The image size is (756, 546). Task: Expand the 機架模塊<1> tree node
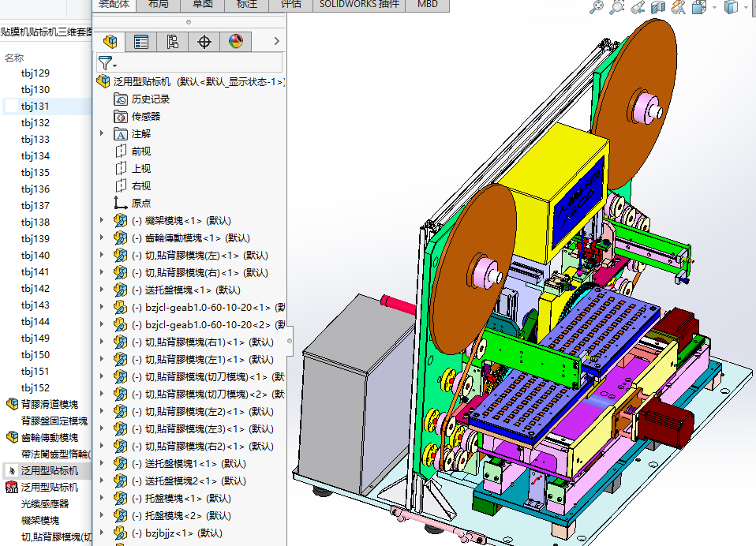(x=102, y=220)
